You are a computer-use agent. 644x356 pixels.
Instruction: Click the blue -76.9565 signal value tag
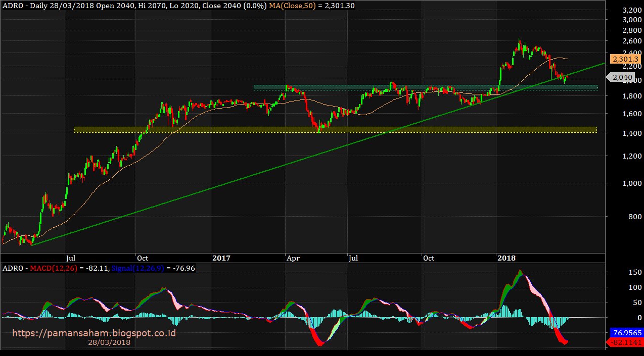click(626, 333)
